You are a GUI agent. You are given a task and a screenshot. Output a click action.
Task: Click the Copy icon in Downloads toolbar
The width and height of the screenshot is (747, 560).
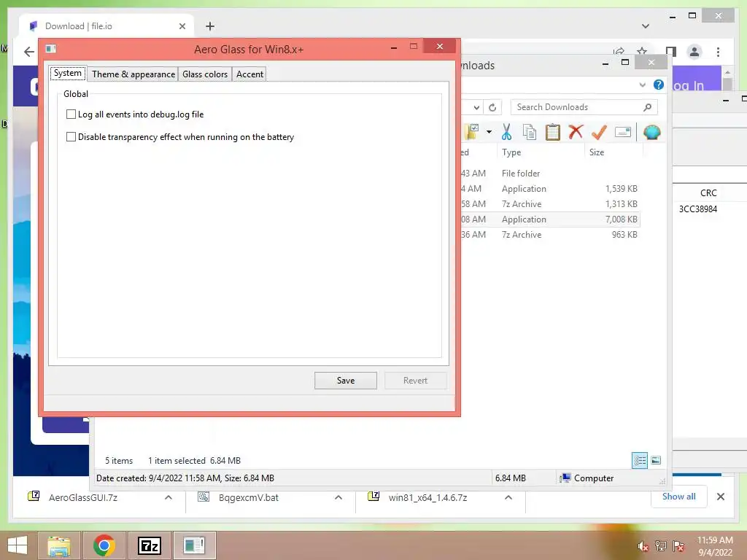(530, 132)
